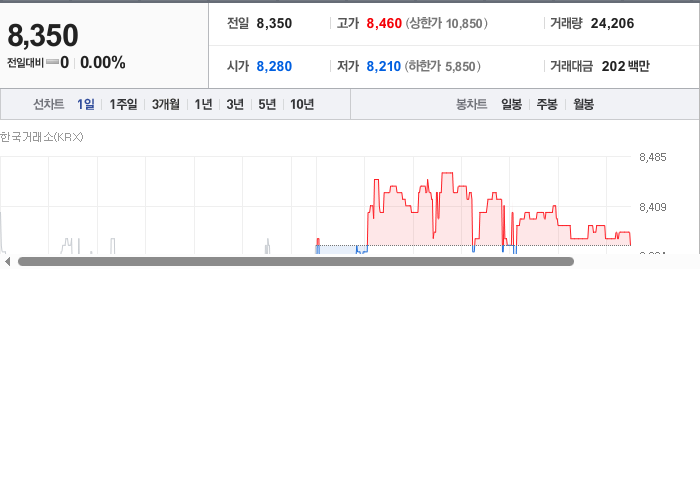The width and height of the screenshot is (700, 490).
Task: Click the 고가 value 8,460
Action: 384,23
